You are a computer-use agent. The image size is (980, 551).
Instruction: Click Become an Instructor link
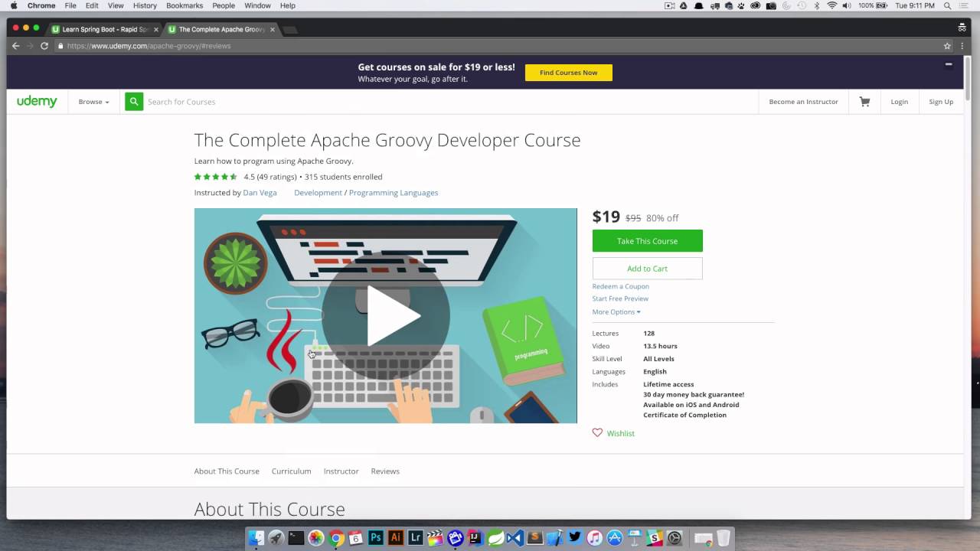point(803,102)
